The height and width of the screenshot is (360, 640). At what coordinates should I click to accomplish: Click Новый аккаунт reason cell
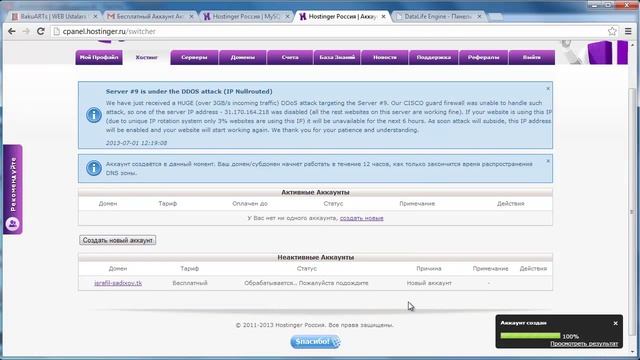click(x=429, y=283)
